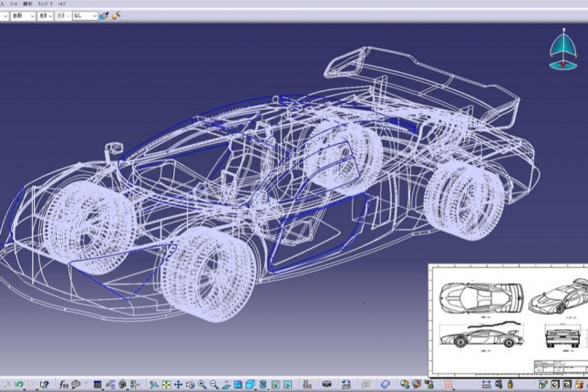Viewport: 588px width, 392px height.
Task: Click the Zoom In magnifier icon
Action: 201,385
